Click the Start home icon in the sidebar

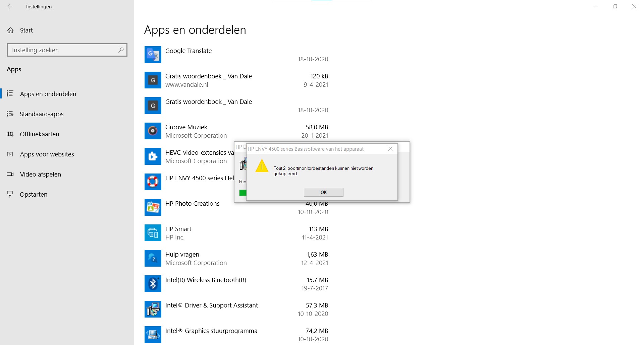point(10,30)
